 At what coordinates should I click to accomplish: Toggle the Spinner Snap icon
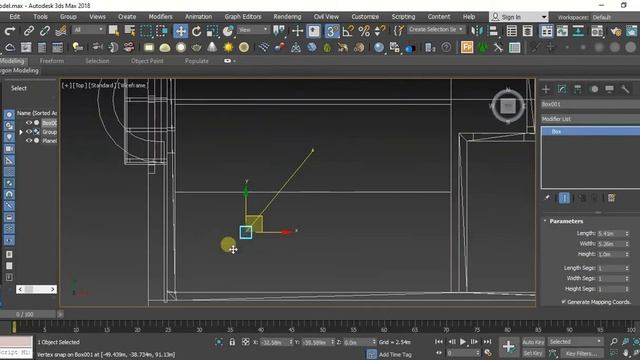click(380, 31)
